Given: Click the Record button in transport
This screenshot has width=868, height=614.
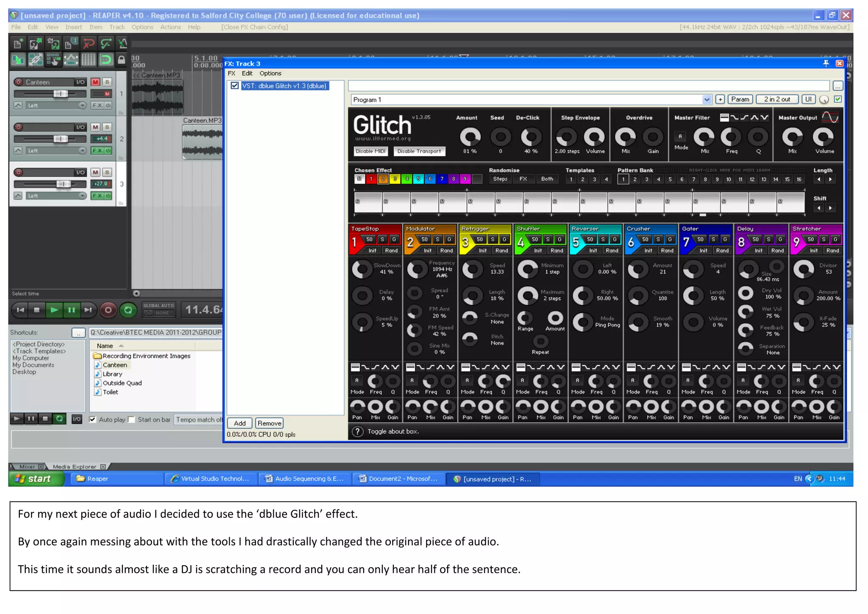Looking at the screenshot, I should point(108,310).
